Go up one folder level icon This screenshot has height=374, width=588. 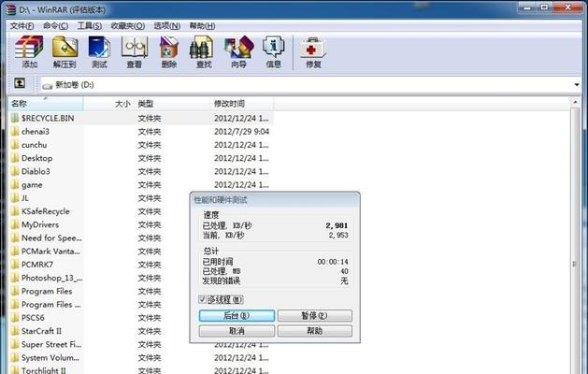(20, 83)
